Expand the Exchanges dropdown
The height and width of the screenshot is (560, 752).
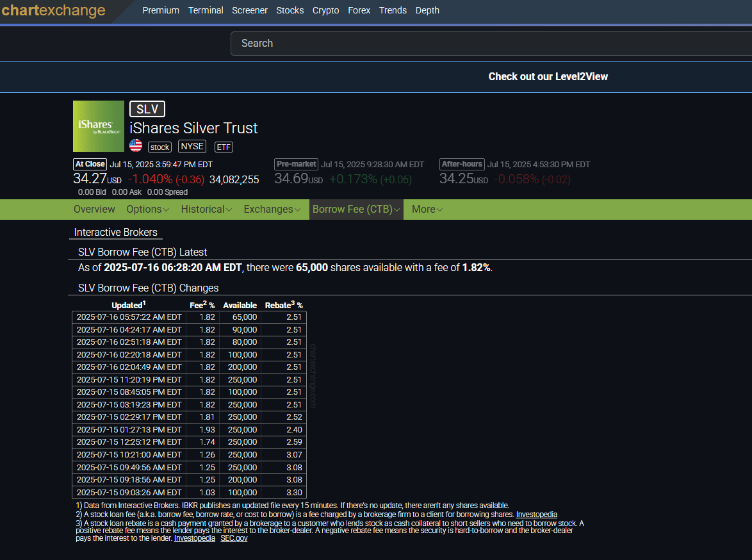pos(272,210)
